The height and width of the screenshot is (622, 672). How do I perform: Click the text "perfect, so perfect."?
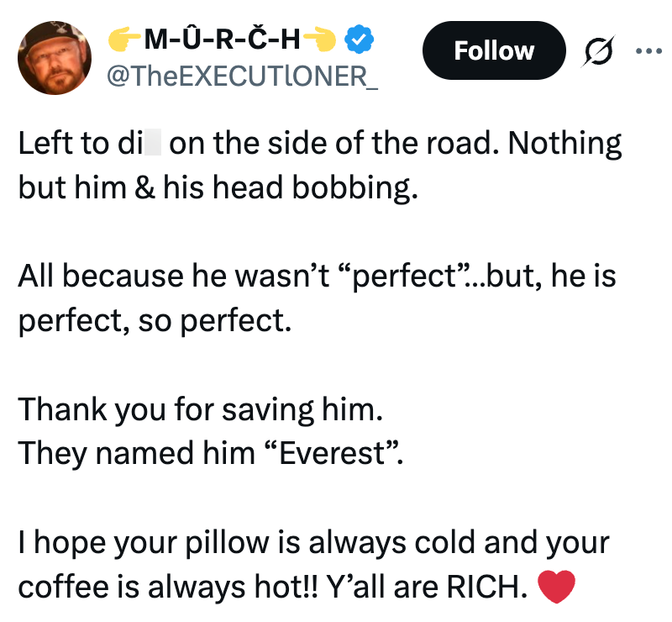tap(155, 319)
